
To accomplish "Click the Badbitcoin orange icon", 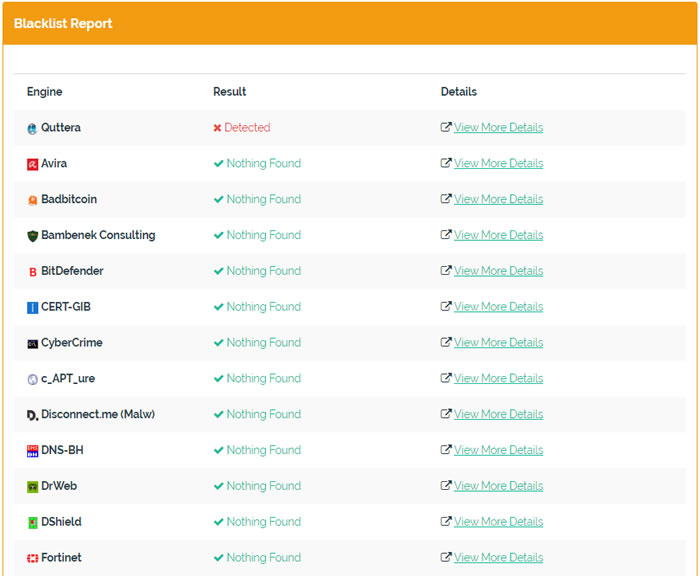I will [32, 200].
